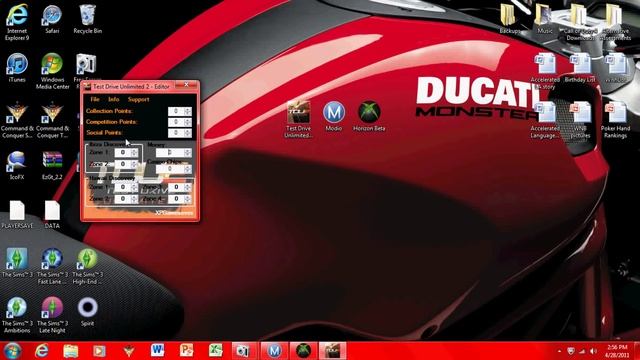Select The Sims 3 Ambitions icon
The image size is (640, 360).
tap(17, 315)
